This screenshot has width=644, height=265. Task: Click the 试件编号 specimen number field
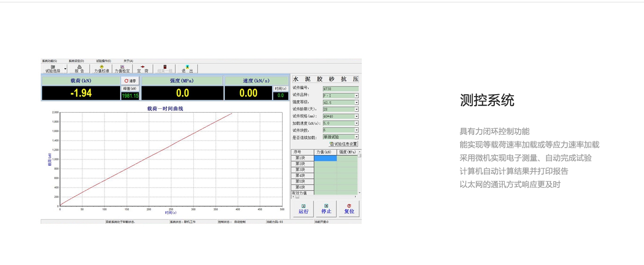pyautogui.click(x=340, y=88)
